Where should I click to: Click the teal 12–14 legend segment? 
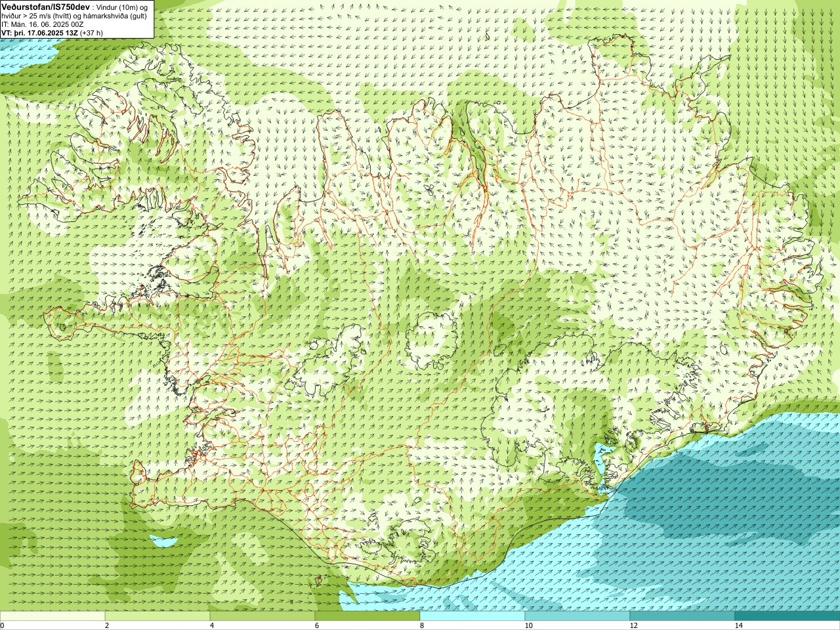682,616
